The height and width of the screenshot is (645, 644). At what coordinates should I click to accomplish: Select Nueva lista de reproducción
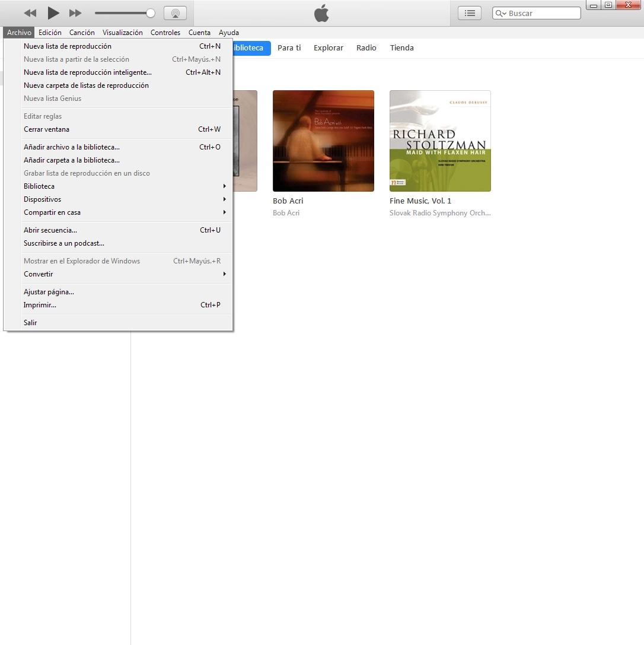pos(67,46)
